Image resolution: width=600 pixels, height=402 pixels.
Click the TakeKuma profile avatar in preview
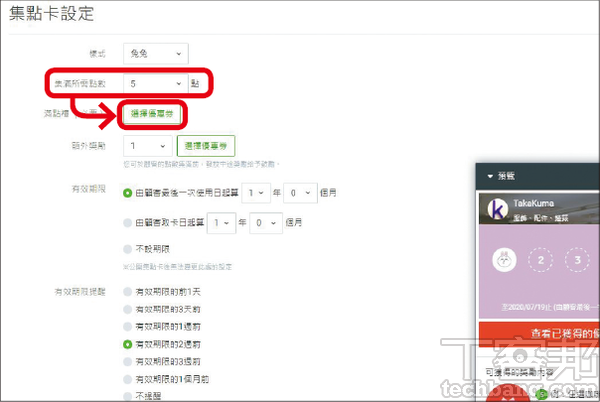tap(498, 209)
